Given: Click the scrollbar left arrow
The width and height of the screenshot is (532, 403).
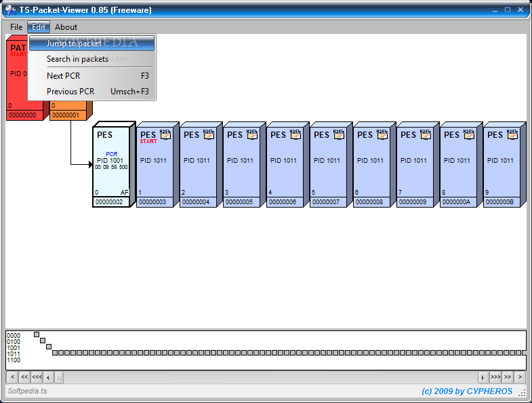Looking at the screenshot, I should [48, 377].
